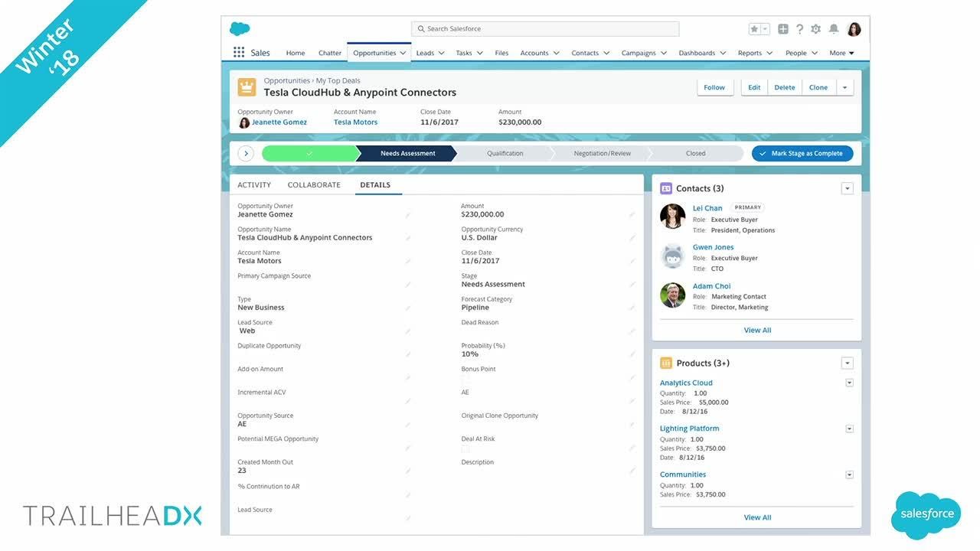Edit the Close Date with pencil icon
The height and width of the screenshot is (551, 980).
click(632, 262)
